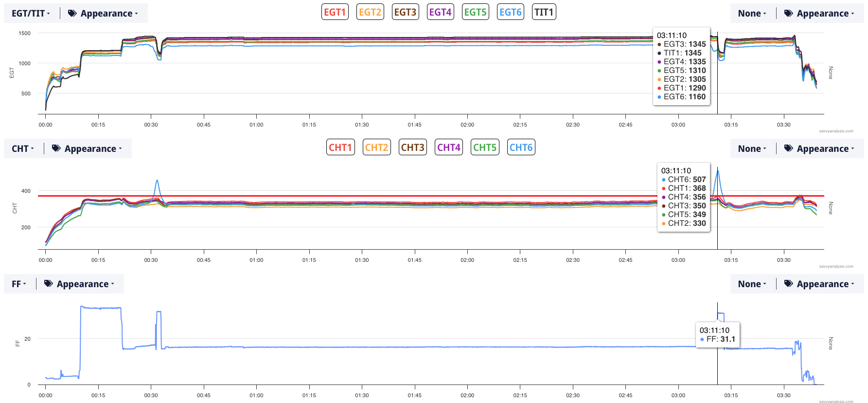Open the EGT/TIT series dropdown
Viewport: 868px width, 403px height.
(31, 14)
